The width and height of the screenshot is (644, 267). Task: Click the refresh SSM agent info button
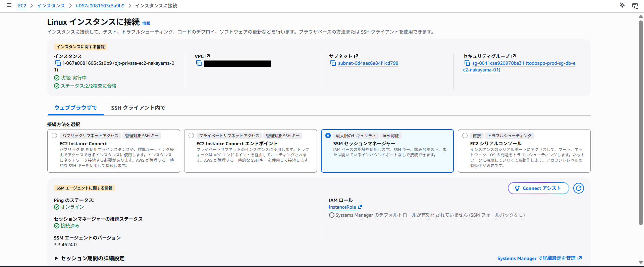pyautogui.click(x=579, y=188)
